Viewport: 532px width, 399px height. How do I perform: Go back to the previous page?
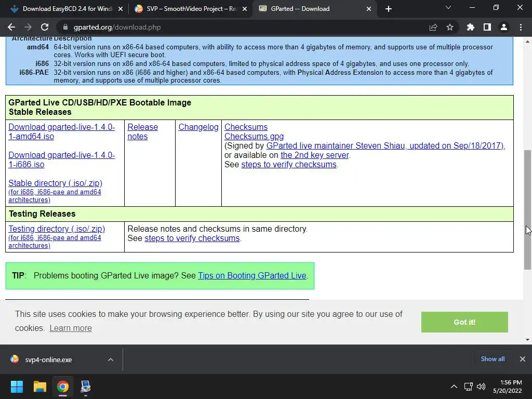[11, 27]
